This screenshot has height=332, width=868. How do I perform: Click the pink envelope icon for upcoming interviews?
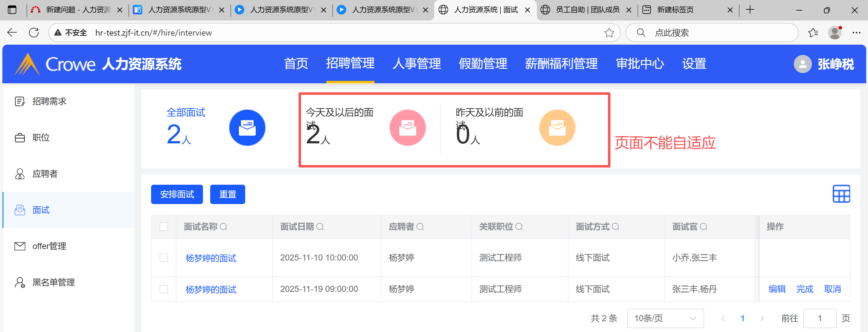[407, 128]
